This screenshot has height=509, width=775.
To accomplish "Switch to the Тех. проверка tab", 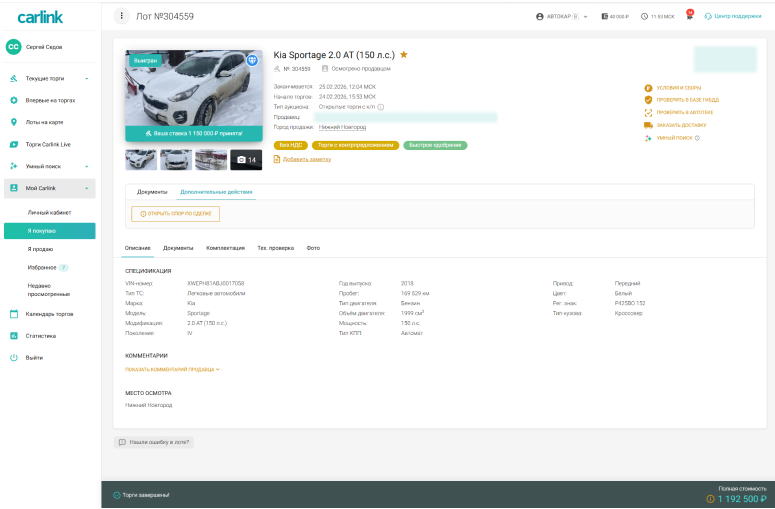I will [276, 247].
